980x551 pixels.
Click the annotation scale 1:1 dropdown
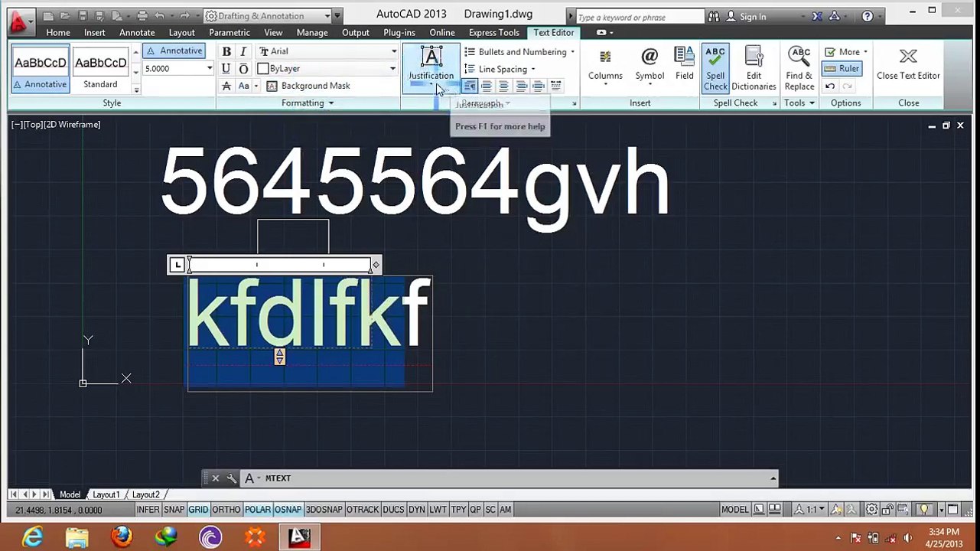(810, 510)
